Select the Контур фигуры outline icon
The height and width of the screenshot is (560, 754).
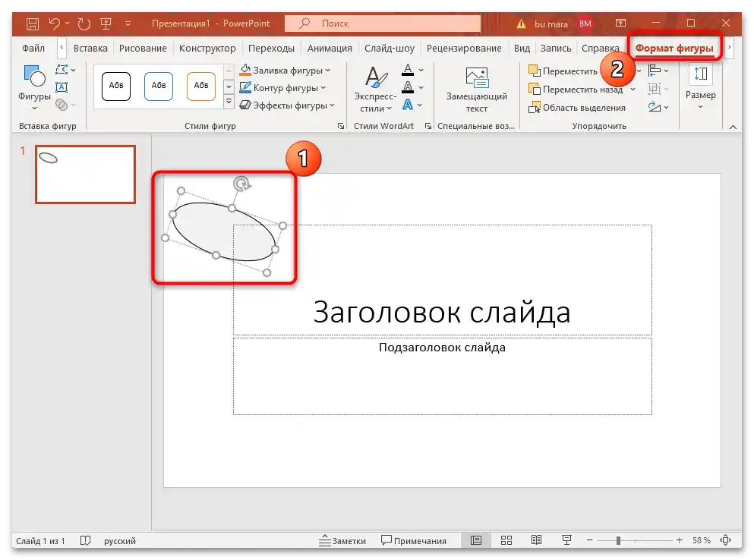click(245, 88)
